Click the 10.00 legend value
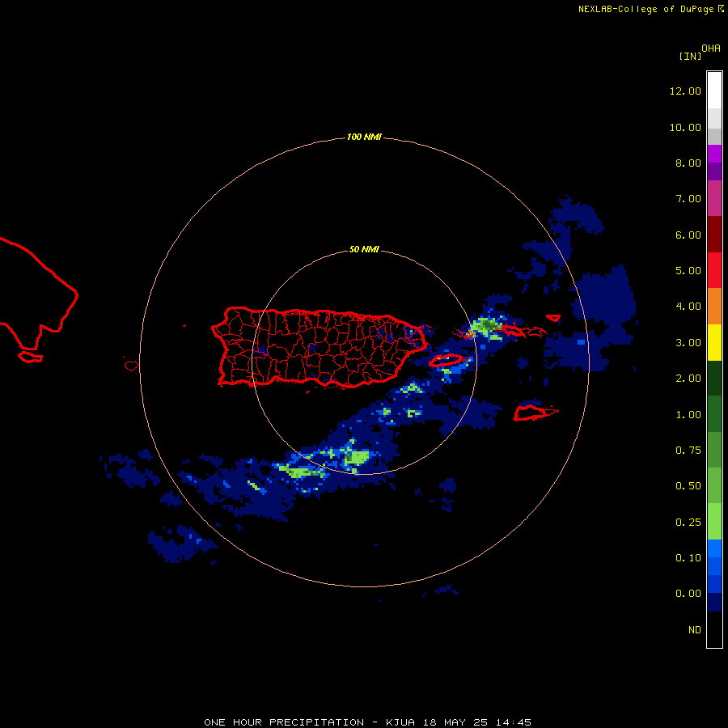Screen dimensions: 728x728 coord(685,127)
